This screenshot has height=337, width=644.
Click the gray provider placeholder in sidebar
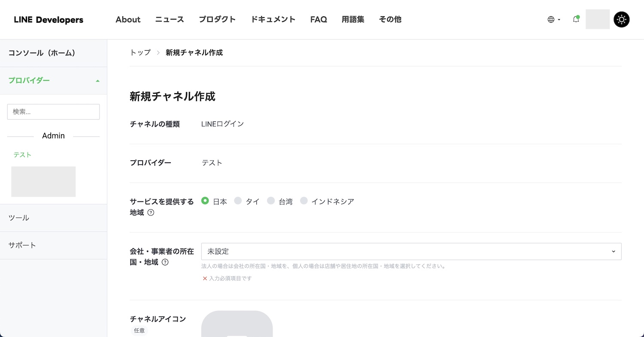click(x=43, y=182)
